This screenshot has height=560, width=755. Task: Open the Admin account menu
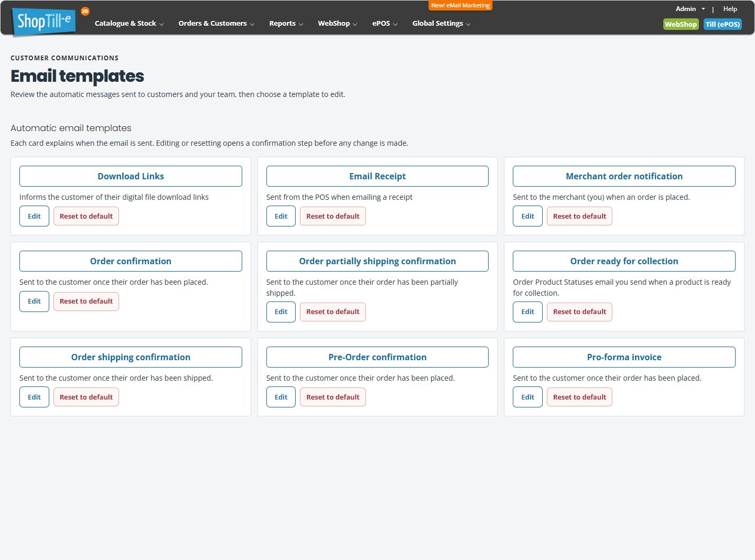point(690,9)
